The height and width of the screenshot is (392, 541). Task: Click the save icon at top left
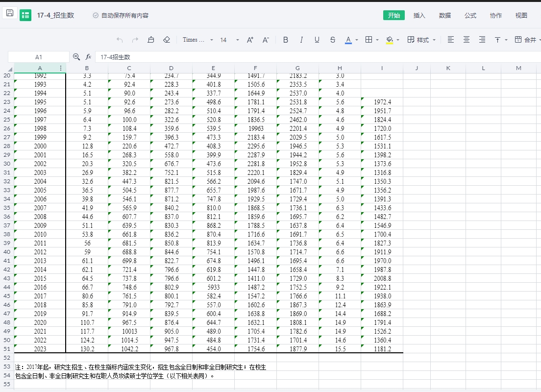pos(10,14)
